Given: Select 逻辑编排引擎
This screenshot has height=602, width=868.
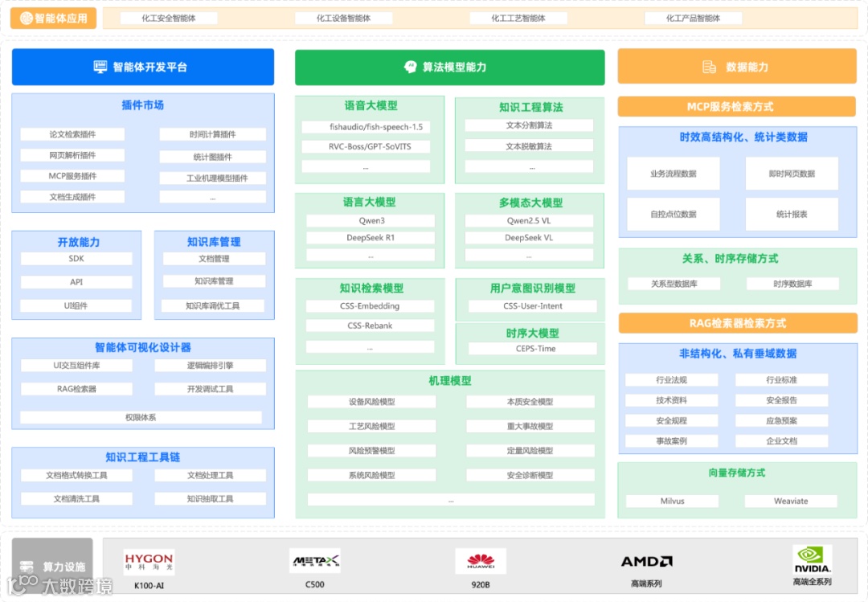Looking at the screenshot, I should [211, 366].
